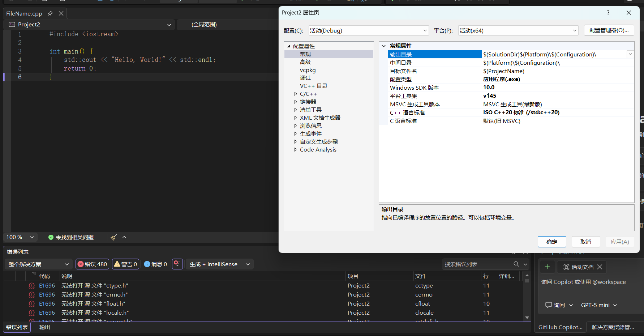Toggle the 警告 0 warnings filter
This screenshot has height=336, width=644.
coord(126,264)
